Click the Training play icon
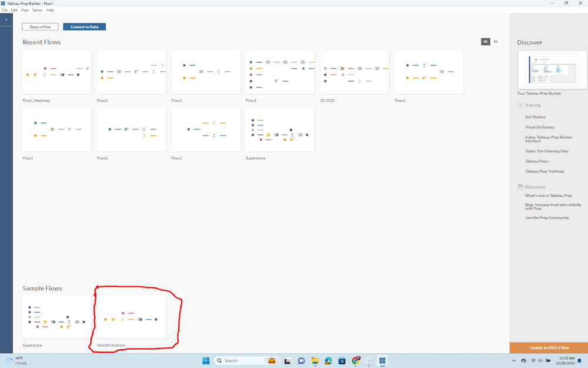 coord(520,105)
